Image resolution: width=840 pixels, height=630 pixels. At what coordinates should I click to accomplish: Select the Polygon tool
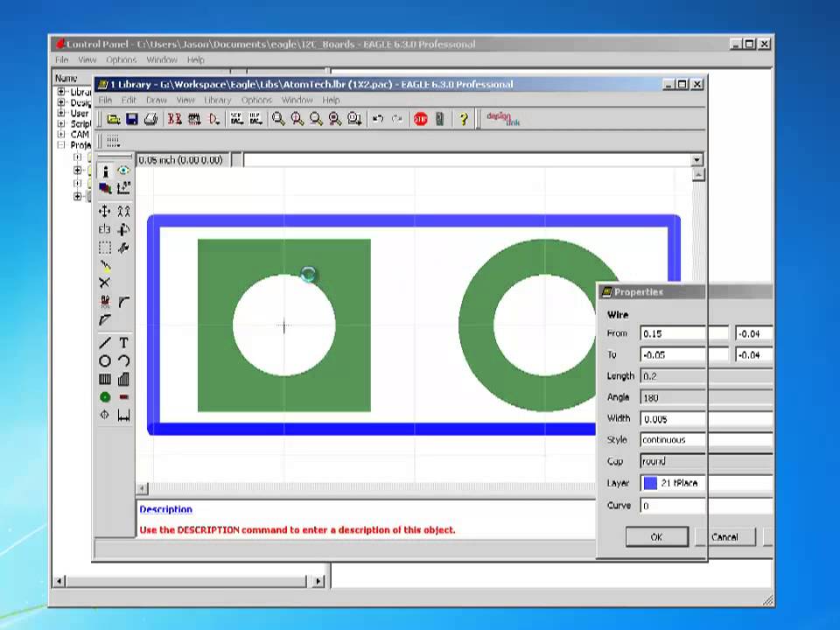coord(123,379)
